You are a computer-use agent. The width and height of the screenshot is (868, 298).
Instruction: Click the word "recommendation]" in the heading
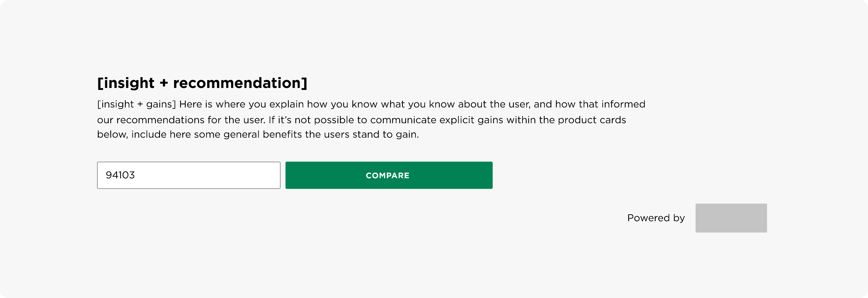pyautogui.click(x=240, y=83)
